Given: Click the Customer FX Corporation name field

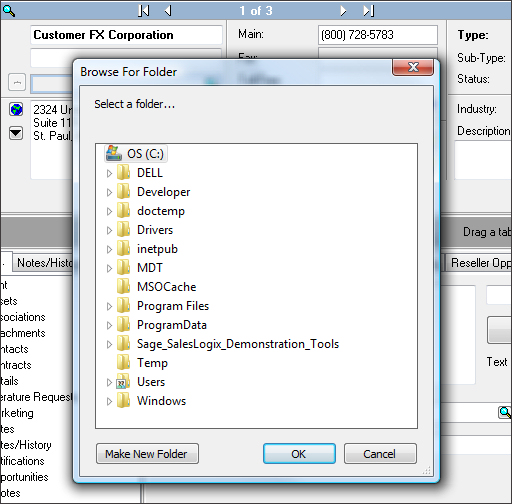Looking at the screenshot, I should pyautogui.click(x=126, y=35).
